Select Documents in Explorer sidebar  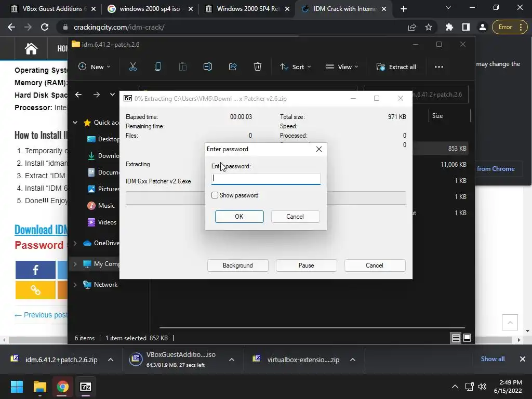point(103,172)
